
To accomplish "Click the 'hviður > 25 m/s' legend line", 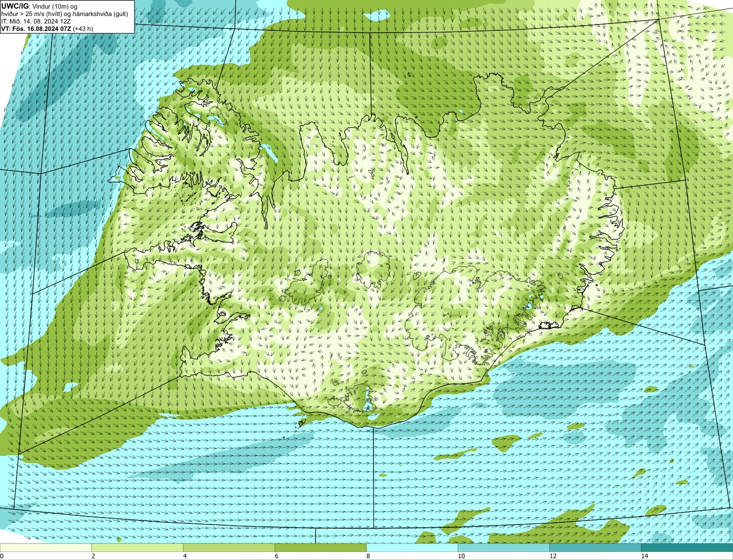I will [x=65, y=13].
